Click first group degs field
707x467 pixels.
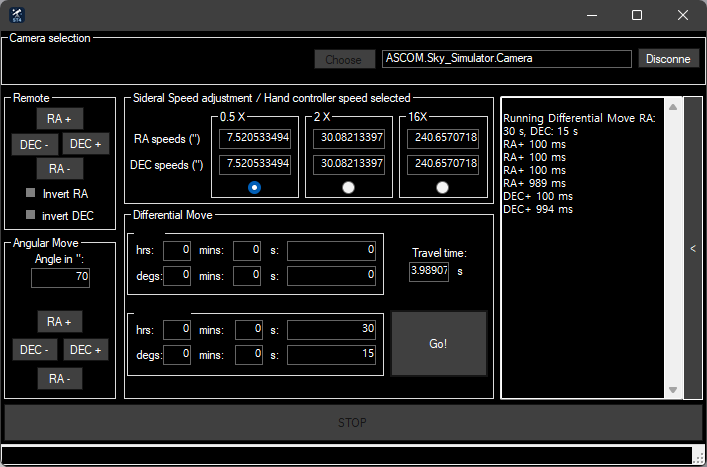177,275
